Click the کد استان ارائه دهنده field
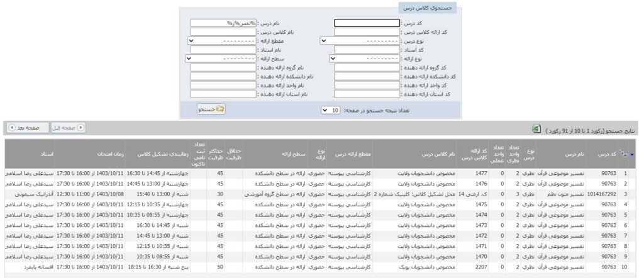 pos(367,94)
